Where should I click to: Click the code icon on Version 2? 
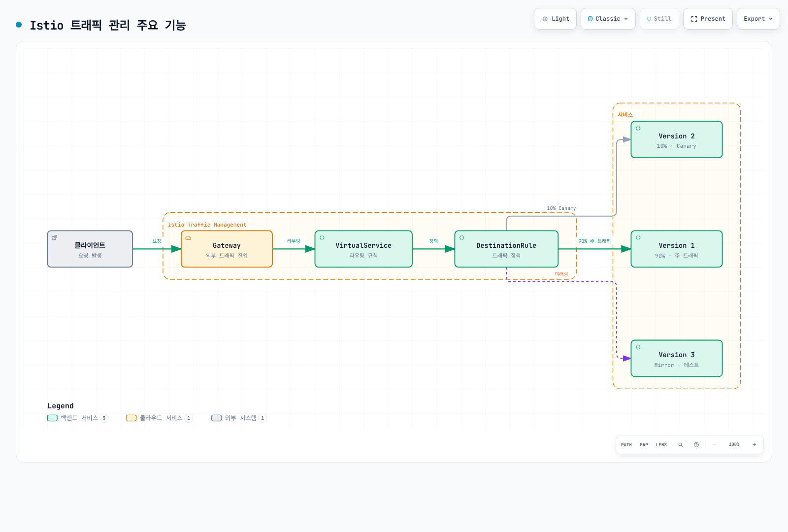638,129
